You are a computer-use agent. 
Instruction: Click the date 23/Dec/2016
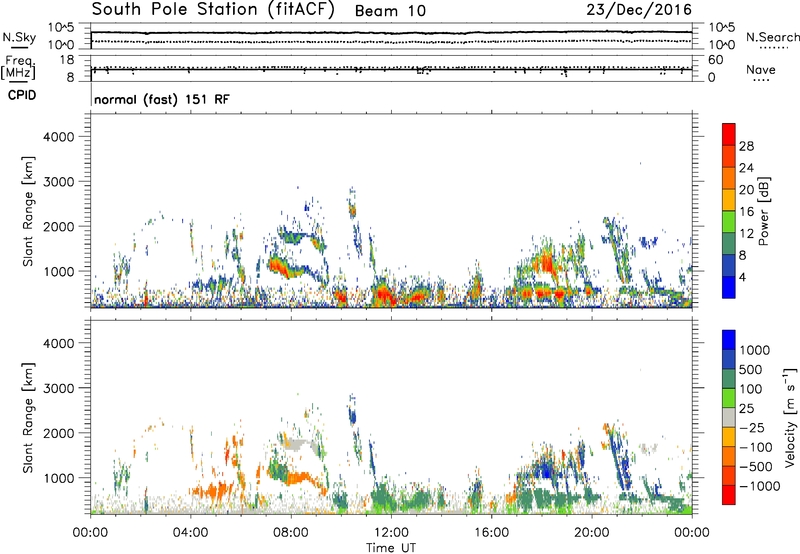click(639, 9)
